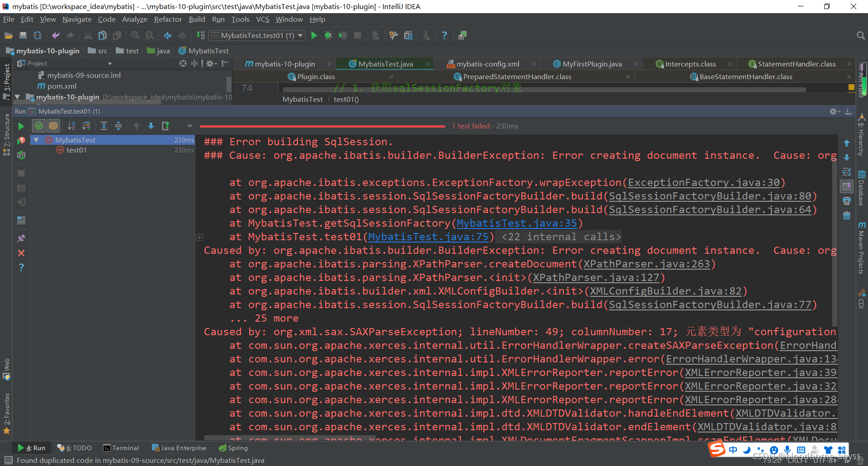Collapse the mybatis-10-plugin project node
This screenshot has width=868, height=466.
[17, 97]
